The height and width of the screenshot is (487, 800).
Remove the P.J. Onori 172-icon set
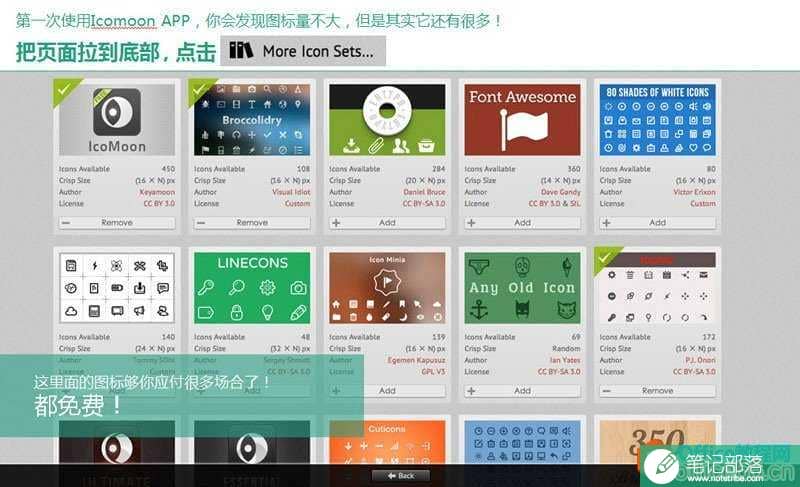pyautogui.click(x=658, y=391)
